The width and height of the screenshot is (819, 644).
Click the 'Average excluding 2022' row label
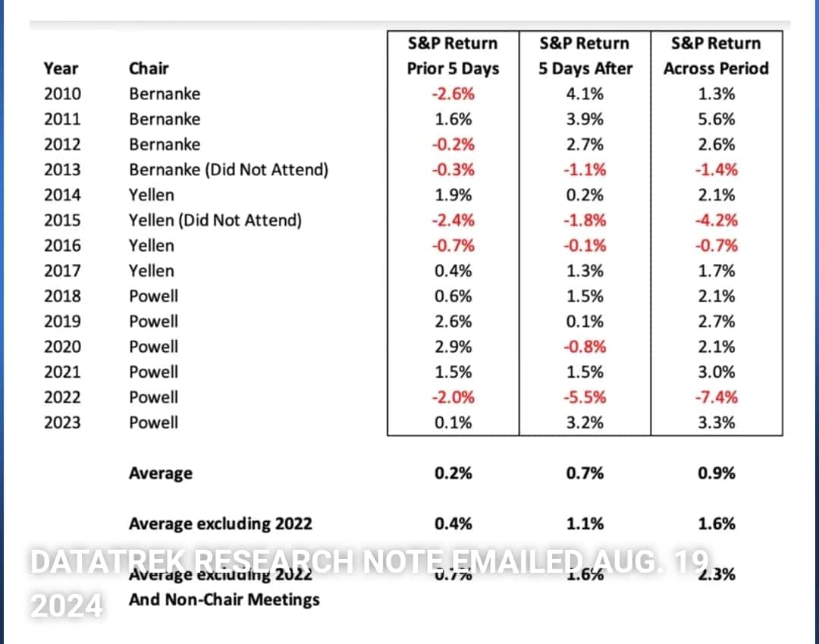pos(220,523)
